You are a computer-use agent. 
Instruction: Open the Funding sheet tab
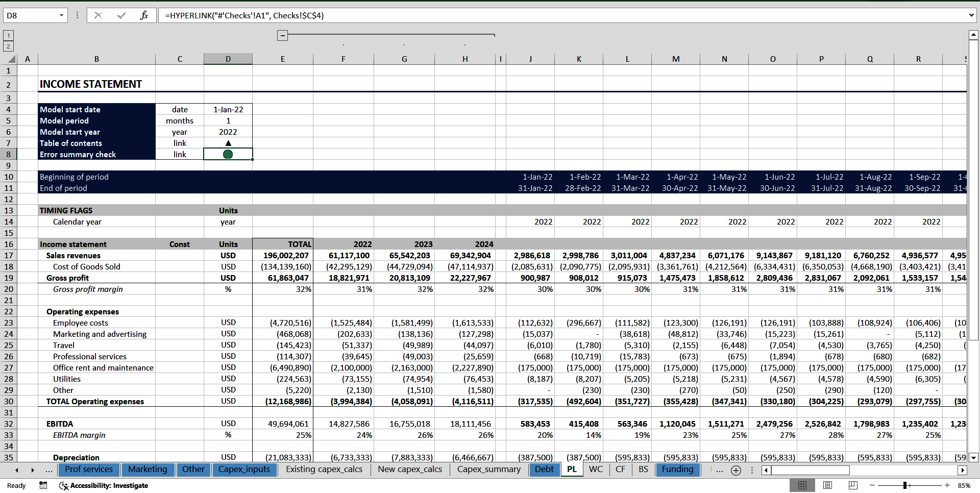coord(677,469)
